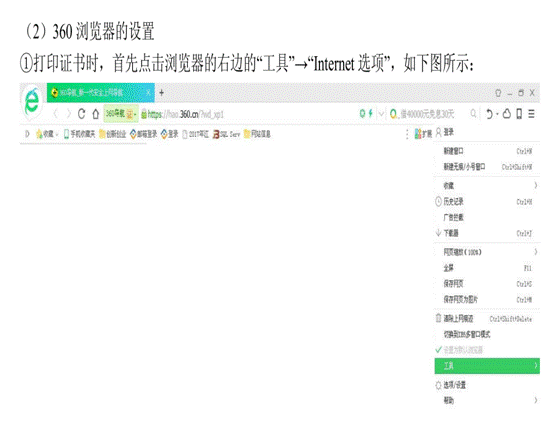Select the 360导航 browser tab
The height and width of the screenshot is (431, 553).
pyautogui.click(x=101, y=93)
